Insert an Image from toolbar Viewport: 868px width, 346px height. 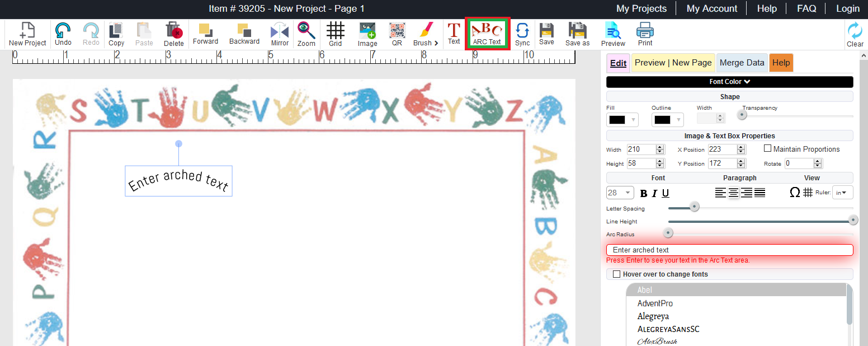(367, 34)
